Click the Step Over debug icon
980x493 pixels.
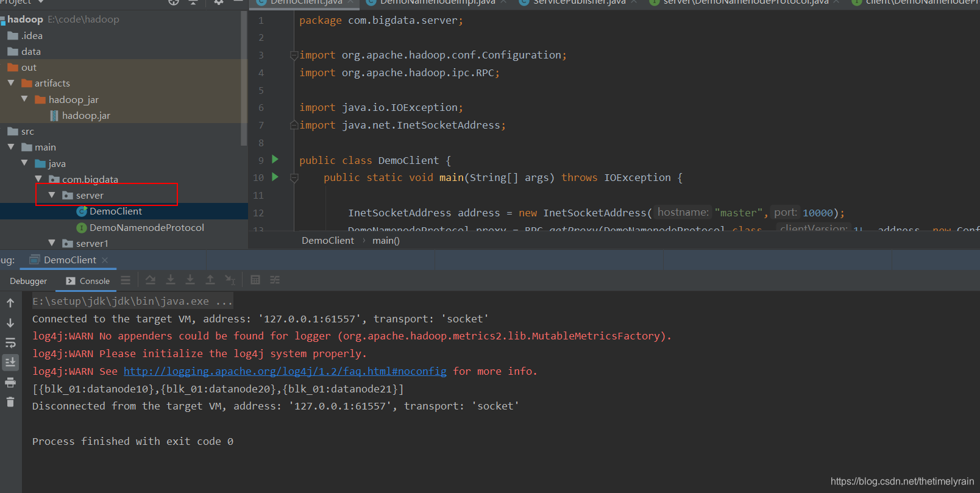click(x=171, y=280)
